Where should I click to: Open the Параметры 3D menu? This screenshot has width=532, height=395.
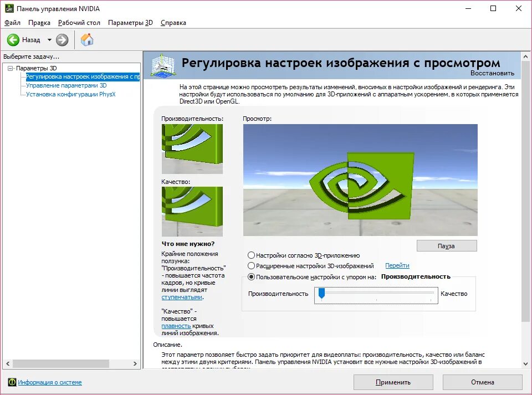point(130,23)
